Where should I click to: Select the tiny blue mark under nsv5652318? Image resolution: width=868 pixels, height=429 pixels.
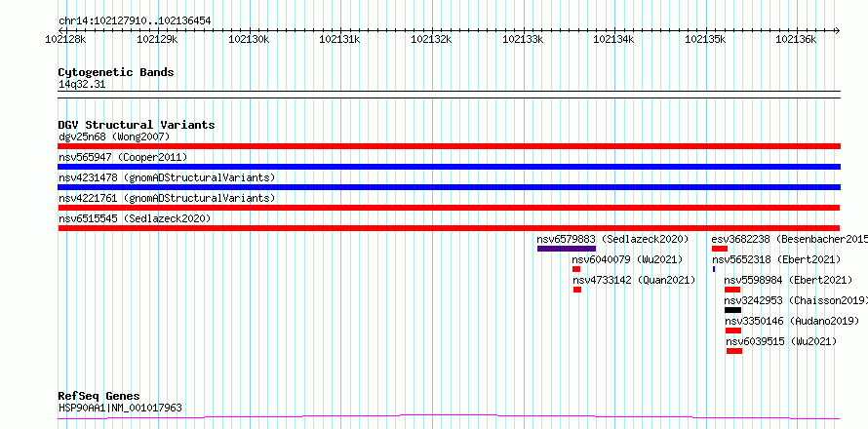[714, 269]
